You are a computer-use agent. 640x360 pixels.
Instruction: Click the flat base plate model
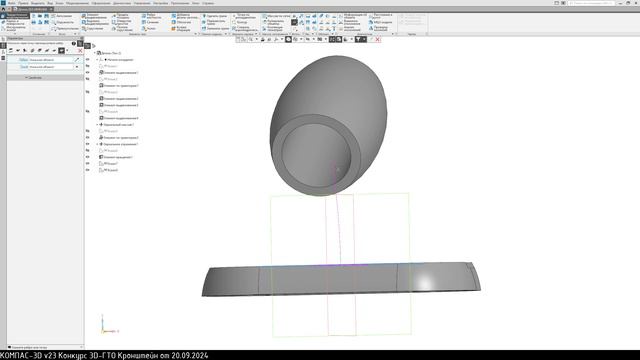[x=341, y=280]
